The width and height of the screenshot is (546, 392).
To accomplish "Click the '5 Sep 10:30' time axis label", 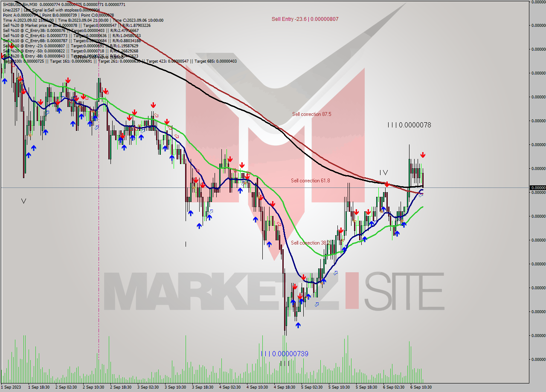I will (339, 387).
